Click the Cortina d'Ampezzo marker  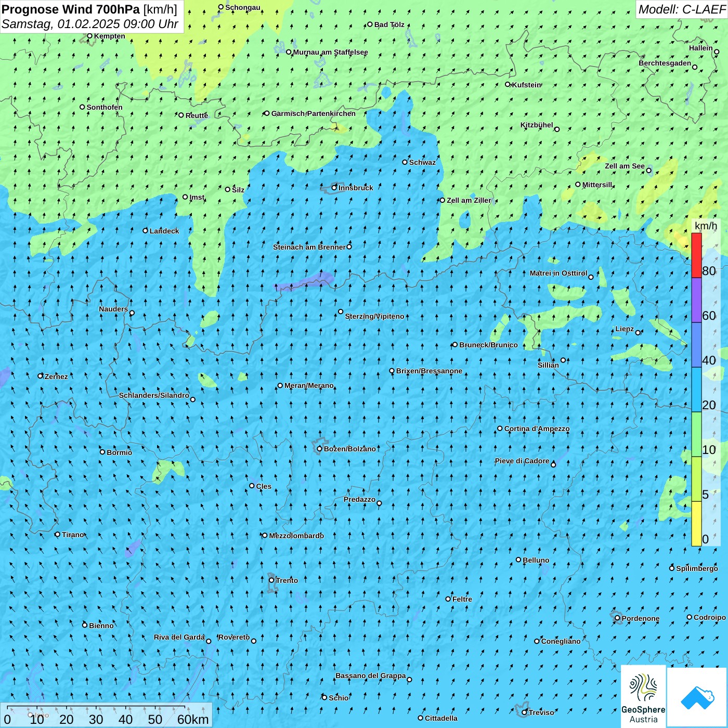500,428
